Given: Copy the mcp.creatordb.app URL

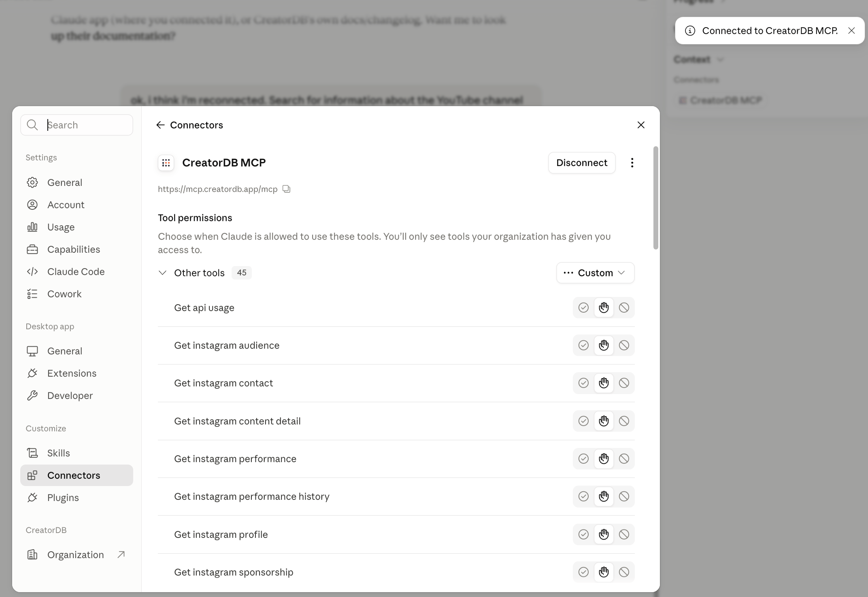Looking at the screenshot, I should click(287, 189).
